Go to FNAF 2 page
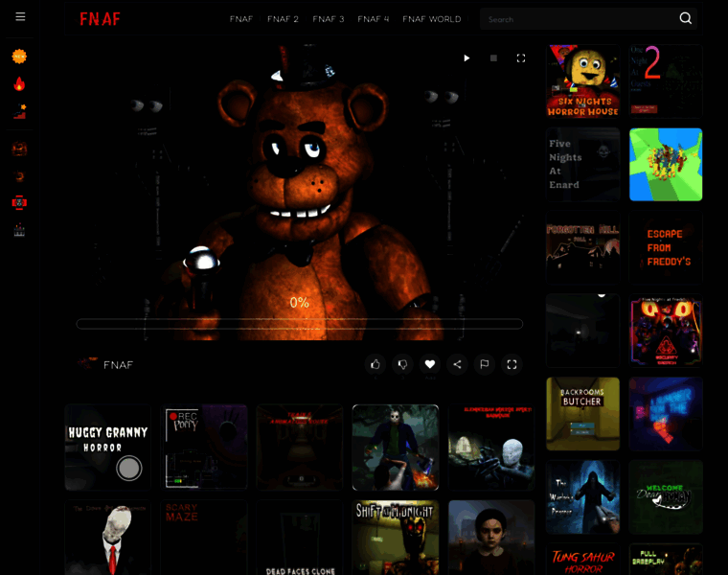 click(283, 19)
